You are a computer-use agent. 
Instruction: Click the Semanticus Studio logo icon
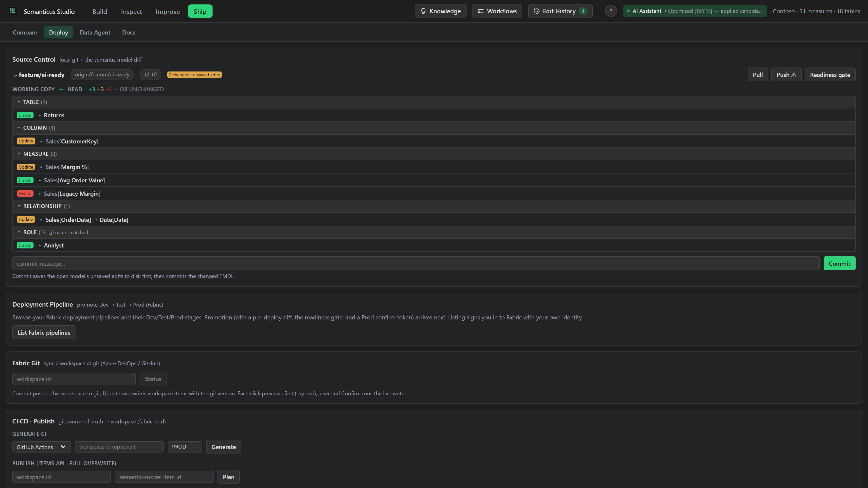(13, 11)
